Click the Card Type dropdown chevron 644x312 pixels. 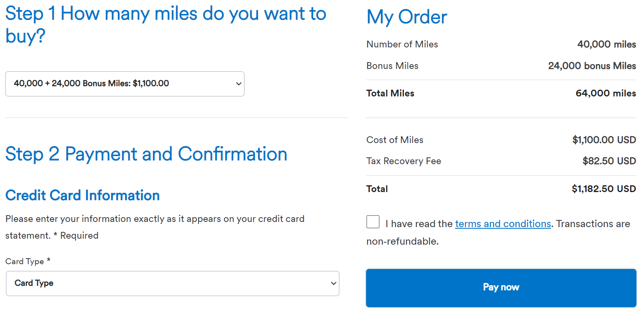click(x=333, y=283)
